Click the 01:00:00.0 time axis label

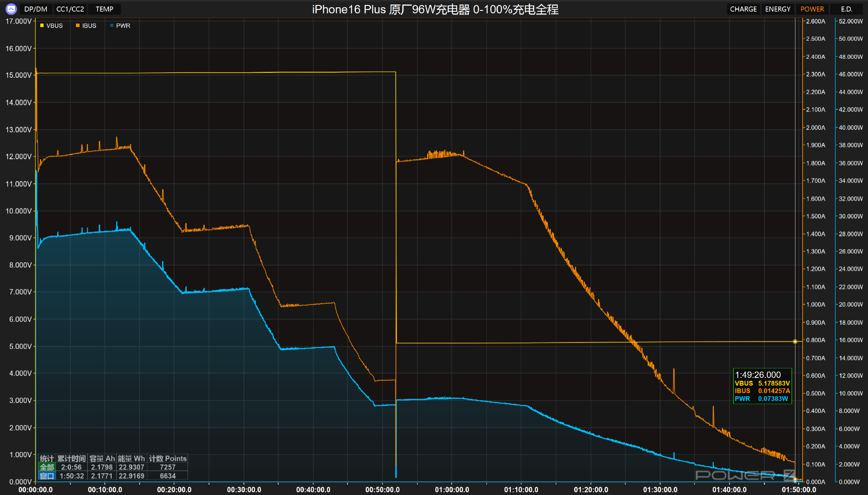click(x=452, y=490)
